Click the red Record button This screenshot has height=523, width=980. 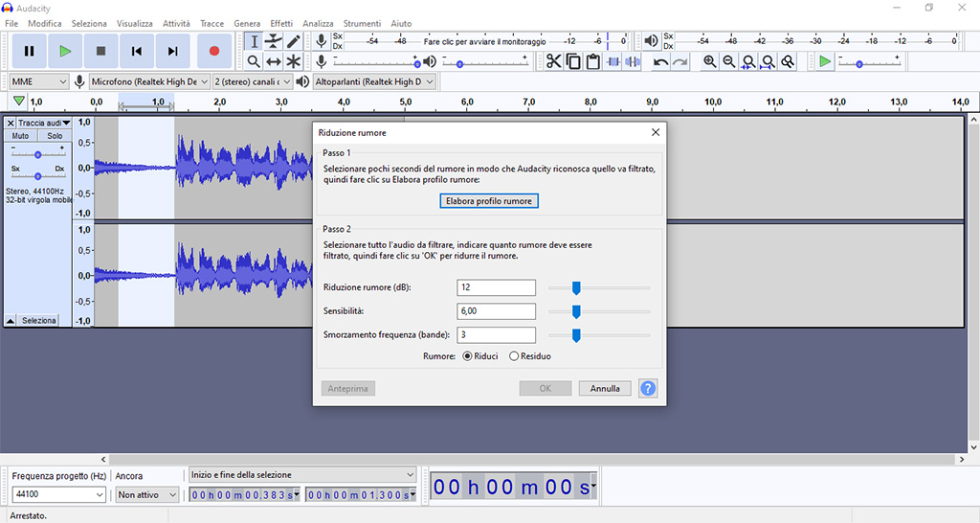tap(214, 52)
